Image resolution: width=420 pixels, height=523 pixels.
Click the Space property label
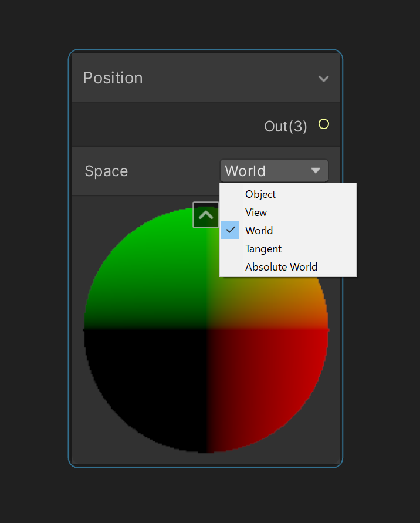106,171
